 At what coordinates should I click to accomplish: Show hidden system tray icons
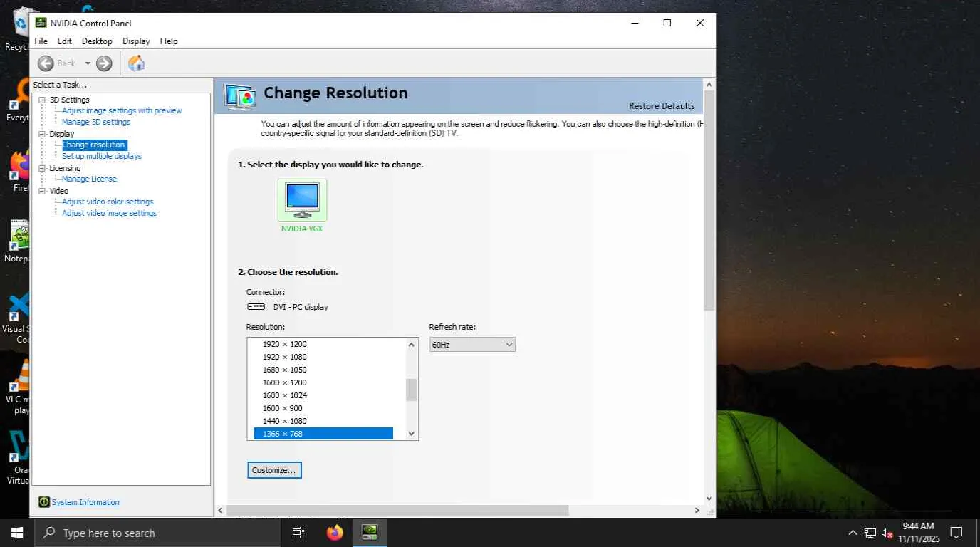[x=853, y=533]
